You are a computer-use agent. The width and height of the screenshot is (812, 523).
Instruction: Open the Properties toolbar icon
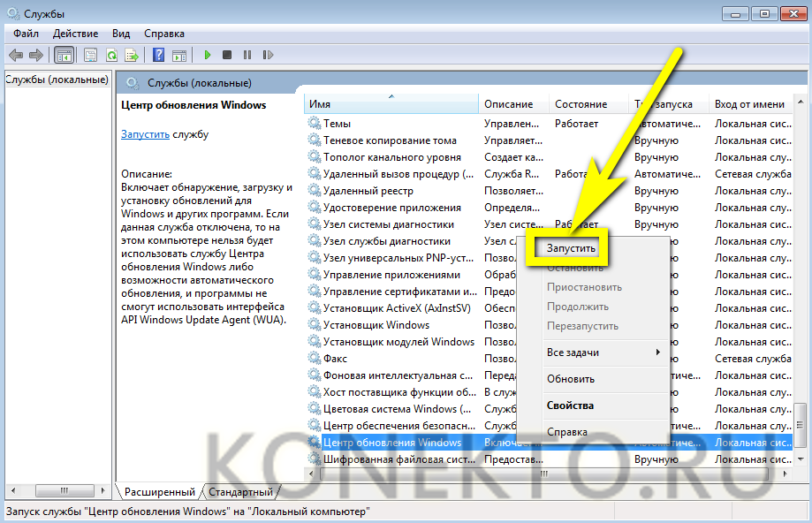click(x=91, y=55)
